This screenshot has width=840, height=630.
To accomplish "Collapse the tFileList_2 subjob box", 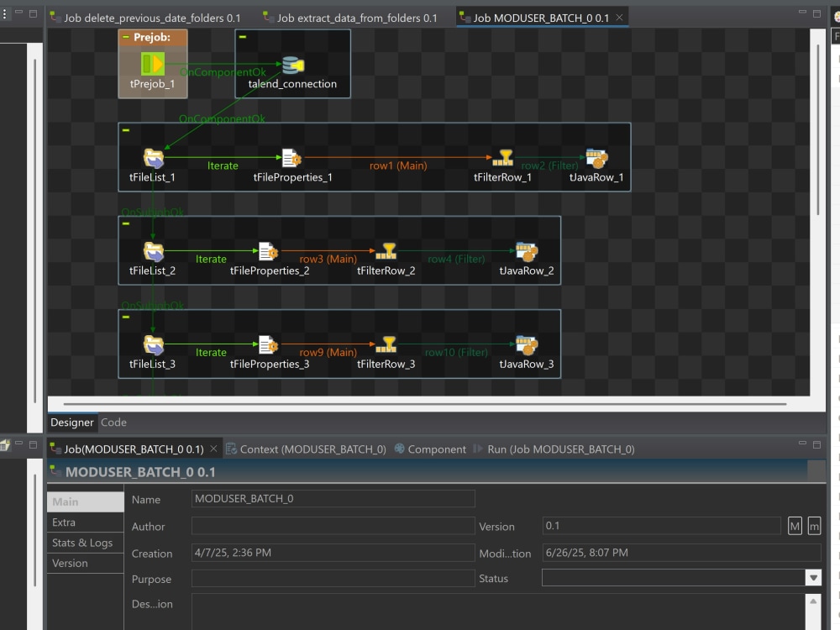I will 126,223.
